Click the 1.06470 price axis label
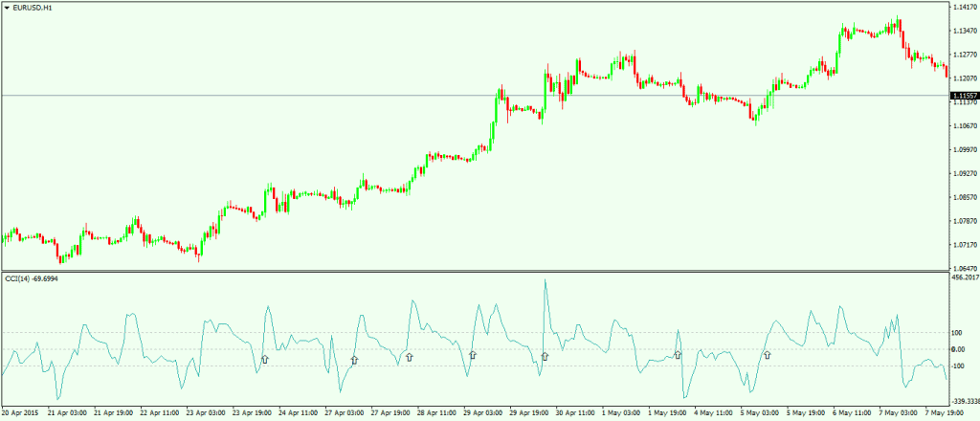The width and height of the screenshot is (980, 421). point(963,269)
